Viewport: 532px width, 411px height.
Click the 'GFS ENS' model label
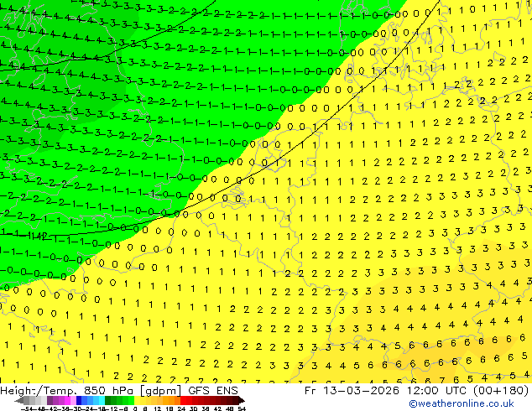[213, 391]
